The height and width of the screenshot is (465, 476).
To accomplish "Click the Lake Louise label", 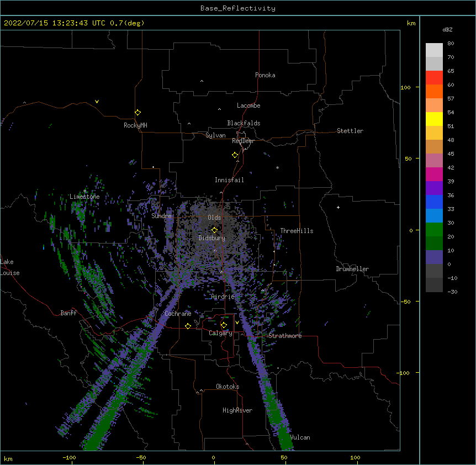I will (x=10, y=267).
